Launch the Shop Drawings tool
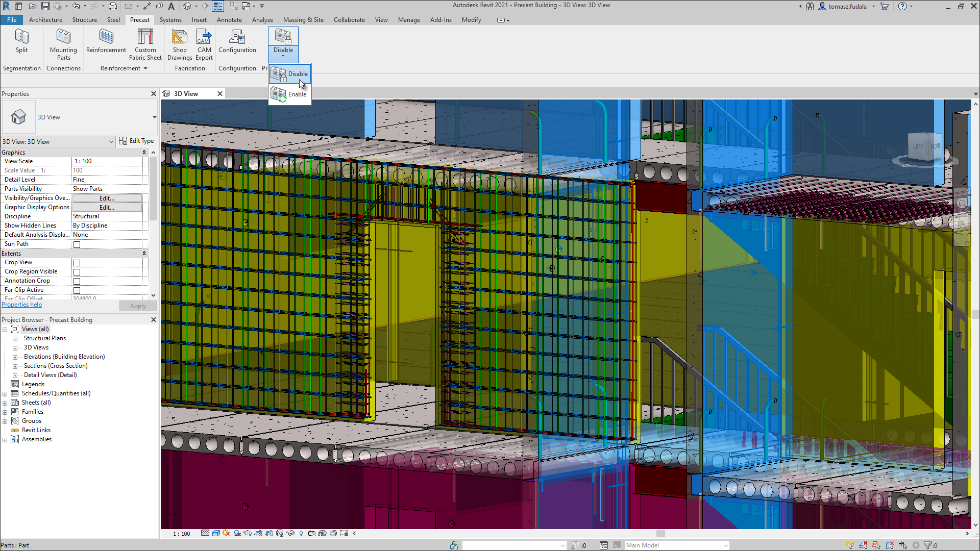Screen dimensions: 980x551 180,45
